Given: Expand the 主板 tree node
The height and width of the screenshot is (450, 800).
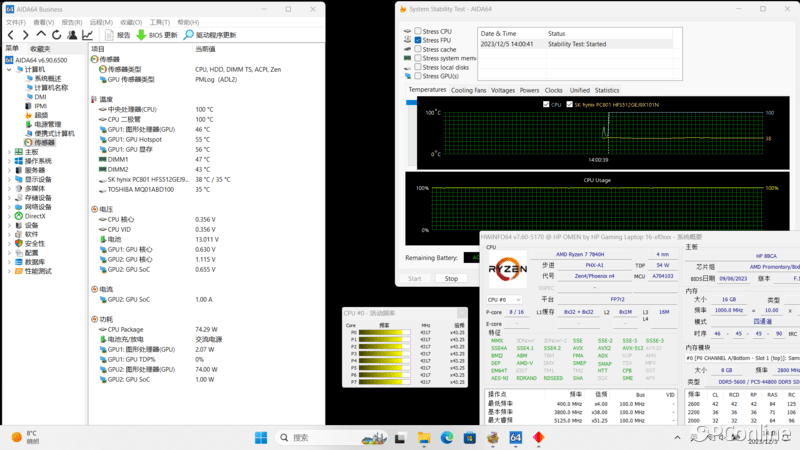Looking at the screenshot, I should pos(9,152).
